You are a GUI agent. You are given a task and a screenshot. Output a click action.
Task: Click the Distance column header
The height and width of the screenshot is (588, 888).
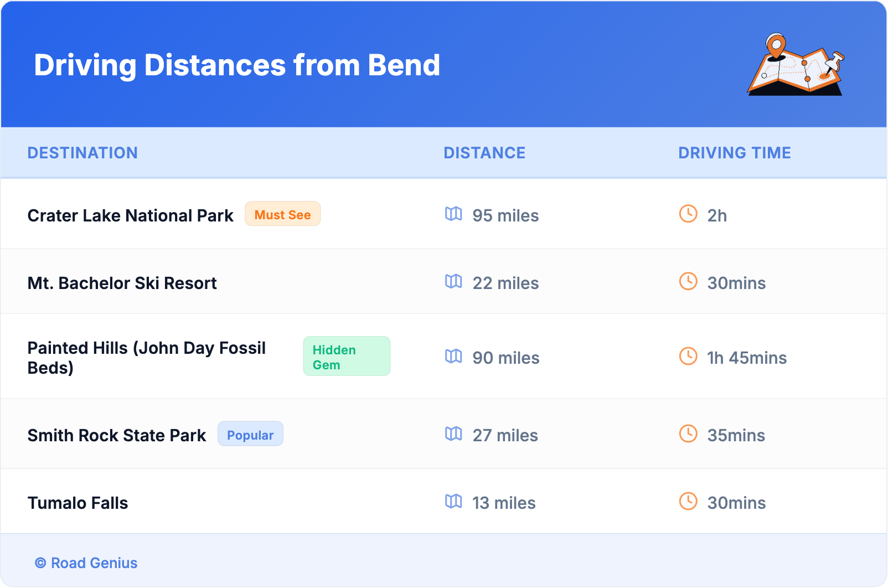coord(484,153)
